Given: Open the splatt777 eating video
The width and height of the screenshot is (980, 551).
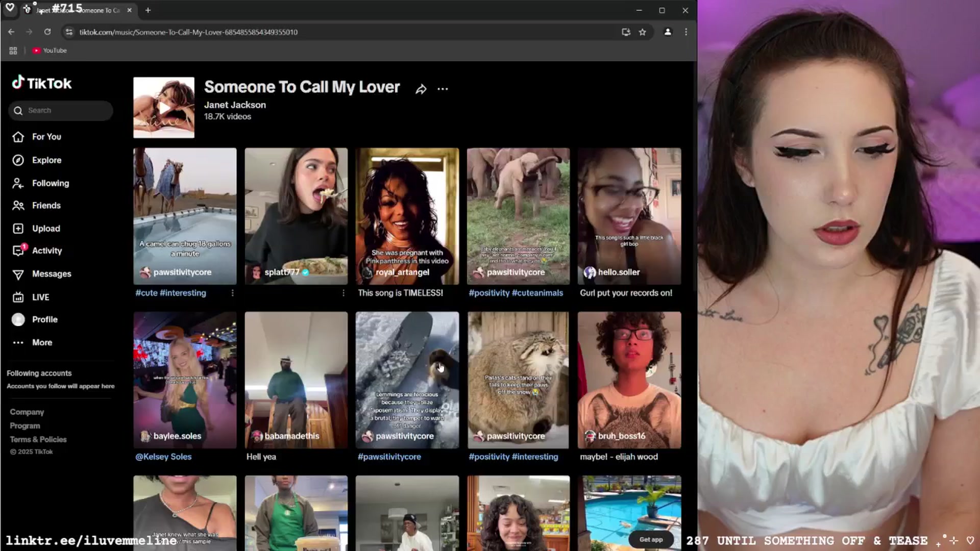Looking at the screenshot, I should point(296,216).
